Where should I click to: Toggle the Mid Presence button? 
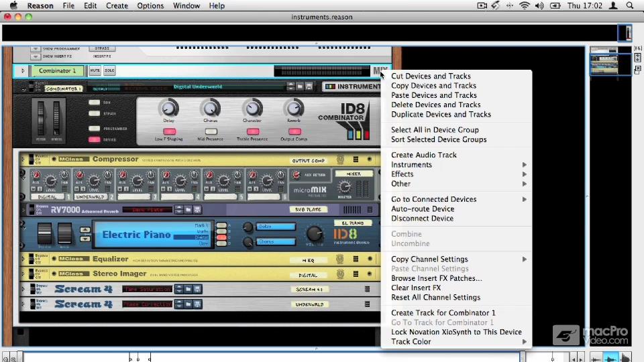point(211,132)
